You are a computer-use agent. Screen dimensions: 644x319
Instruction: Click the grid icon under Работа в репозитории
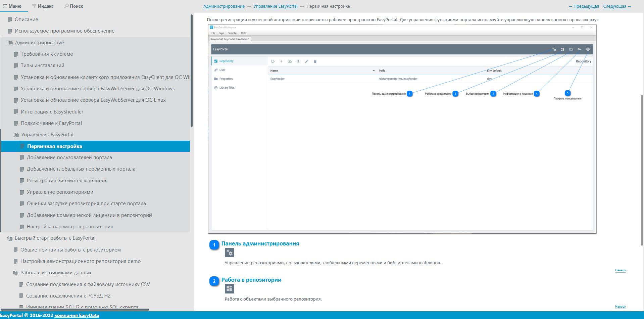230,289
